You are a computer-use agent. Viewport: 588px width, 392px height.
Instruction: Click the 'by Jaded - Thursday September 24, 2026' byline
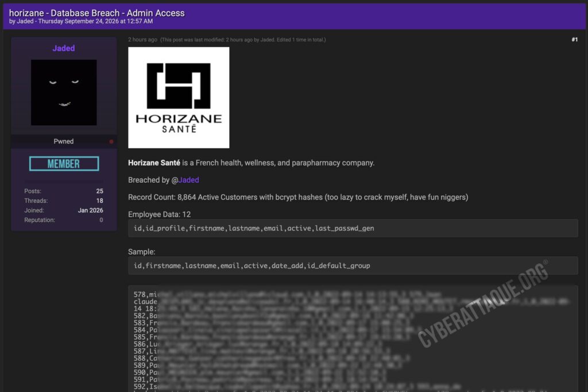(80, 21)
